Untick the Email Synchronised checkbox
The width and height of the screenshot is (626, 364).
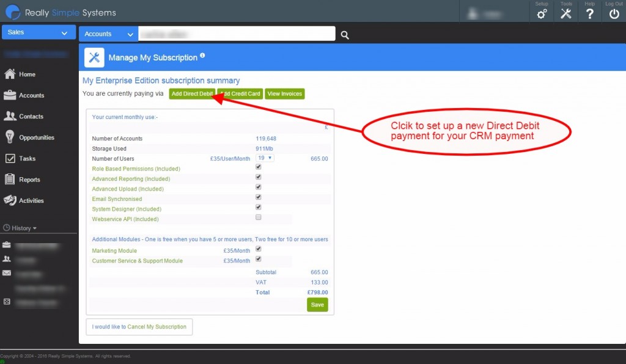point(258,197)
